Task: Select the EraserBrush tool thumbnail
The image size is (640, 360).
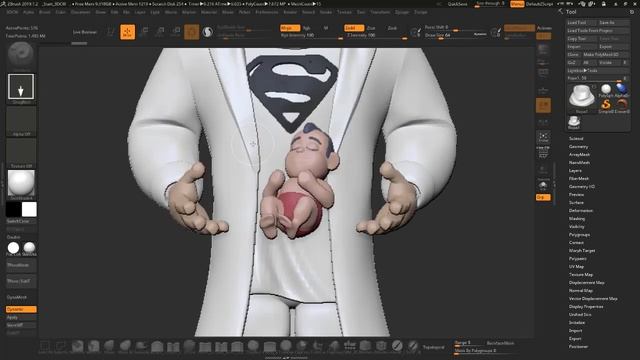Action: [x=622, y=106]
